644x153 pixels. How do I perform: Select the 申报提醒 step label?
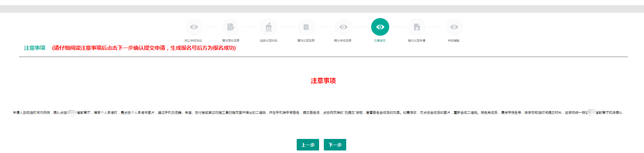pyautogui.click(x=454, y=41)
